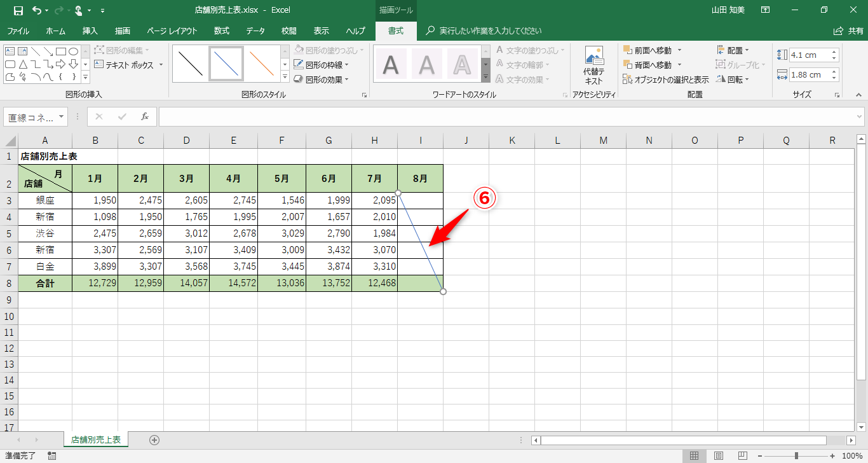Switch to the Insert (挿入) tab
The width and height of the screenshot is (868, 463).
90,31
